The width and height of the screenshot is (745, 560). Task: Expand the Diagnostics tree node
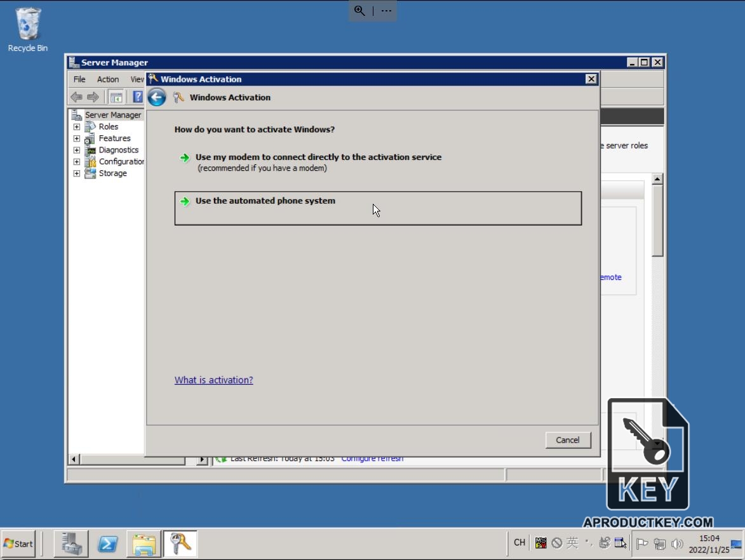click(76, 150)
